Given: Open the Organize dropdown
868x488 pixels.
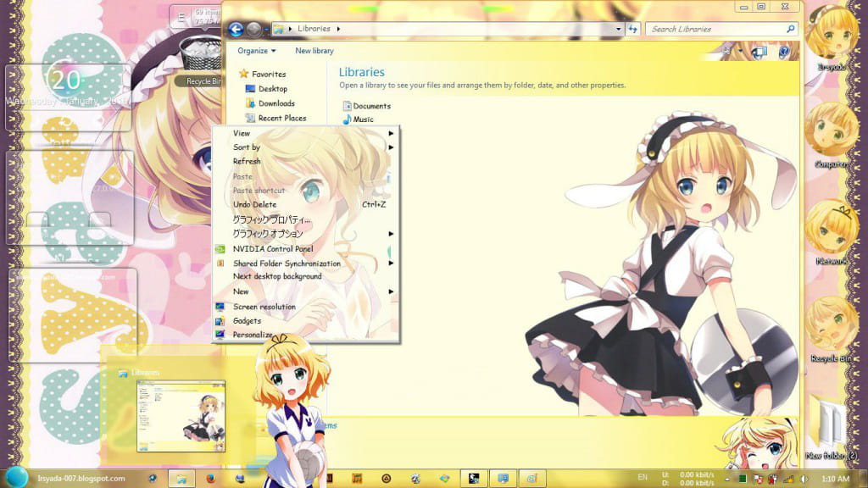Looking at the screenshot, I should [256, 51].
